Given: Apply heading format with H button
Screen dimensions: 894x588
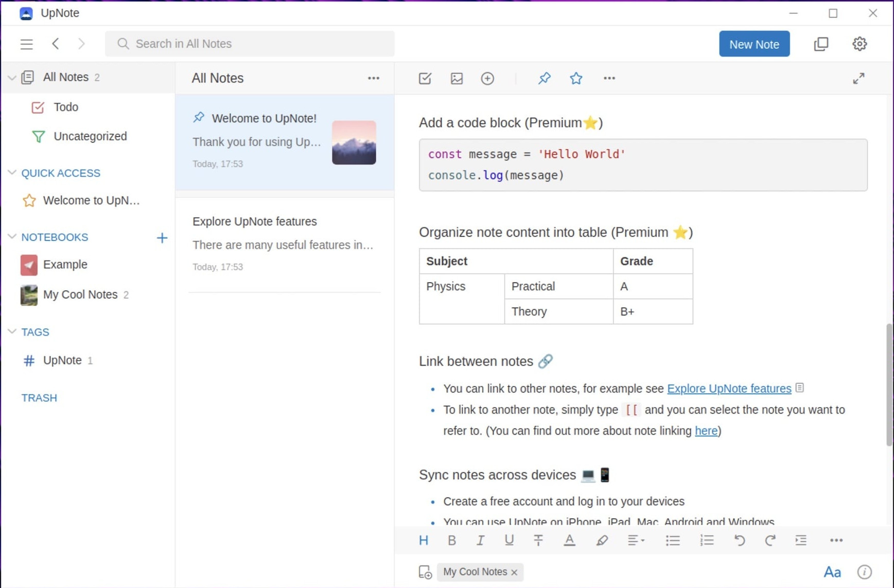Looking at the screenshot, I should [x=424, y=540].
